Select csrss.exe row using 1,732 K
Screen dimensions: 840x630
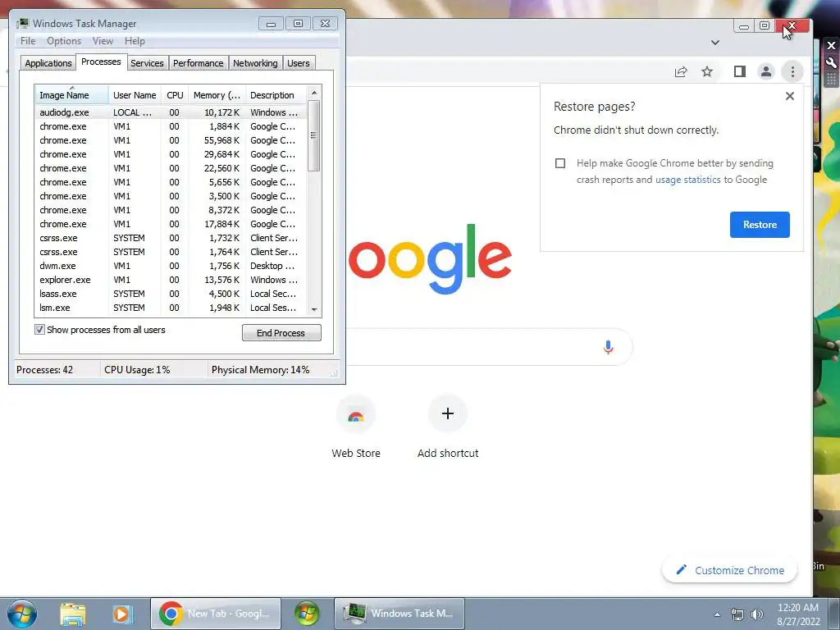[x=171, y=238]
